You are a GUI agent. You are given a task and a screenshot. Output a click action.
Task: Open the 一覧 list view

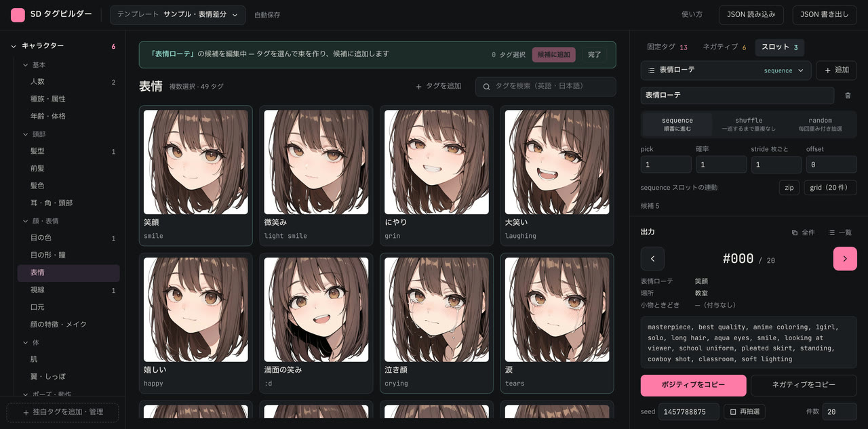click(x=840, y=232)
